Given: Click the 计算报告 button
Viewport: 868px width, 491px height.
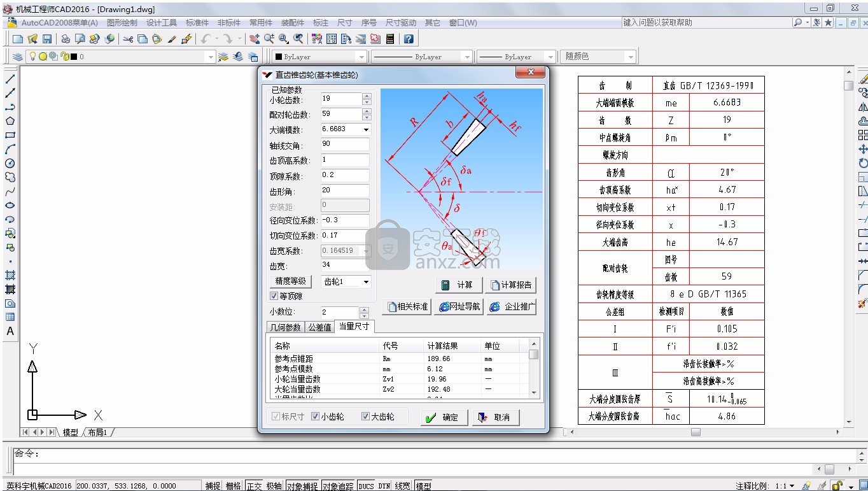Looking at the screenshot, I should pos(510,285).
